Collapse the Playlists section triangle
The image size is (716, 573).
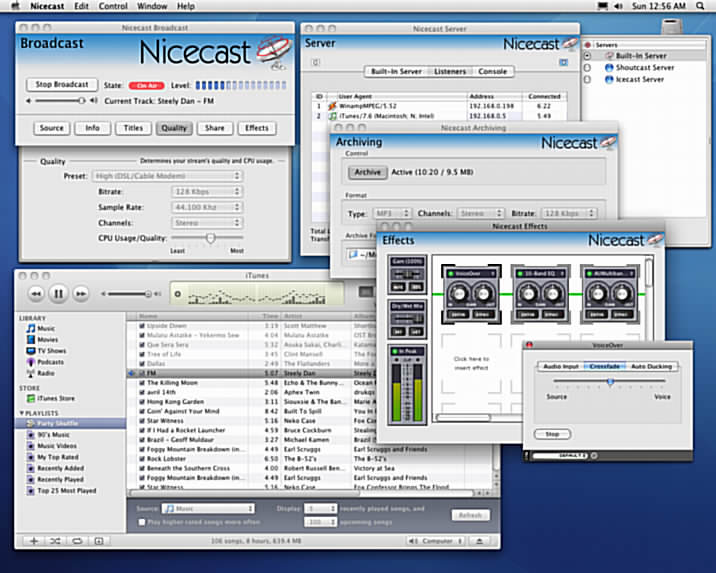click(21, 413)
